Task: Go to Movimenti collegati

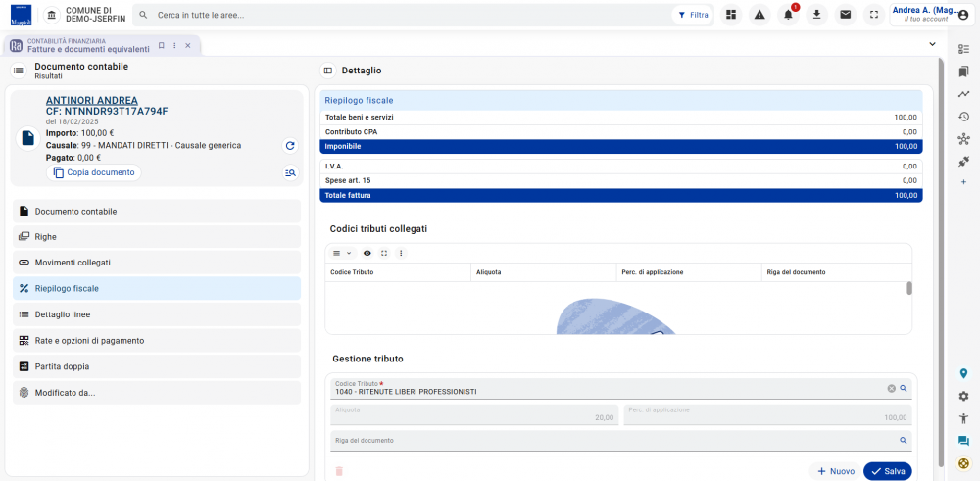Action: click(x=156, y=263)
